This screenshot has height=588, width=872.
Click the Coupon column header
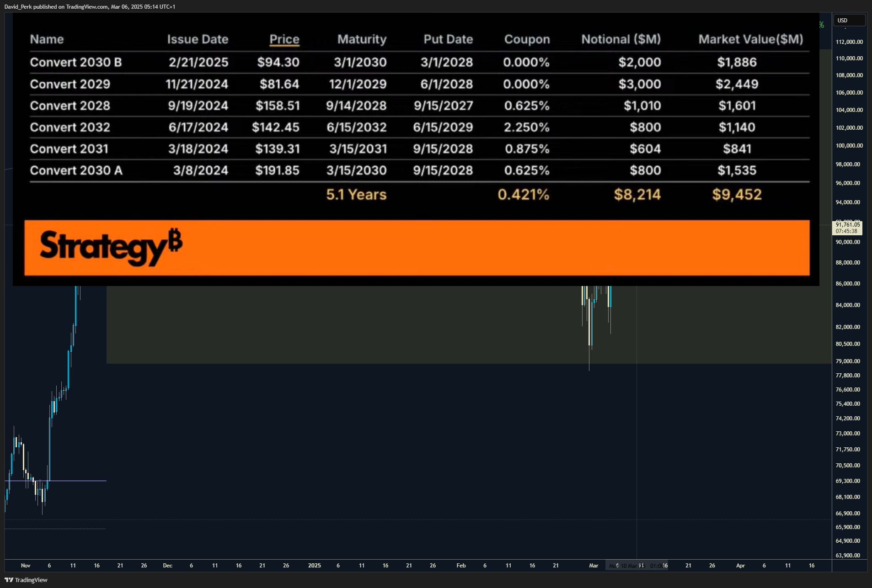527,39
